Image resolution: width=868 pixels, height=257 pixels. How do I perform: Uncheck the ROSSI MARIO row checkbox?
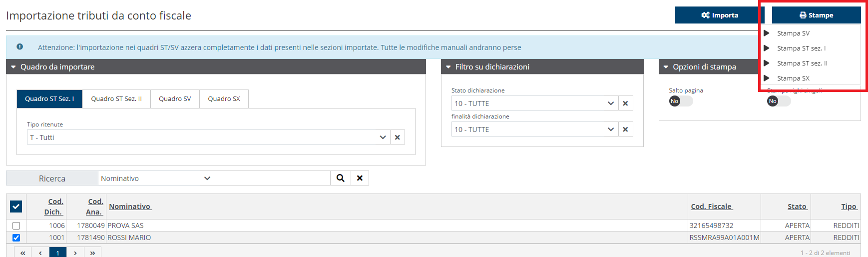[16, 237]
